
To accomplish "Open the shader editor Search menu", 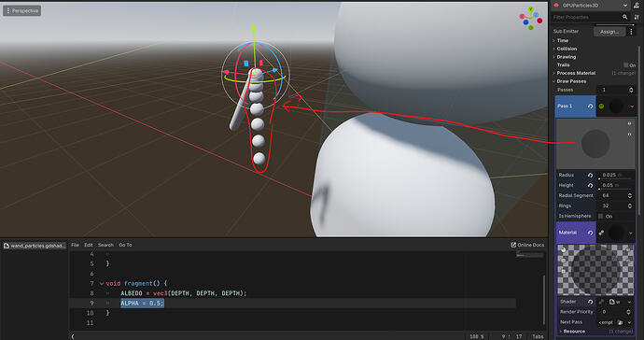I will pos(105,245).
